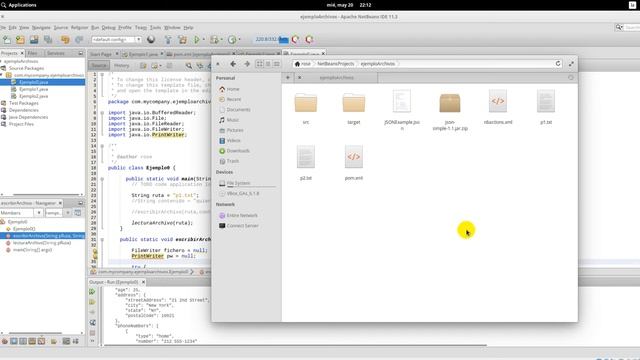Screen dimensions: 640x360
Task: Open Applications menu in top panel
Action: pos(19,5)
